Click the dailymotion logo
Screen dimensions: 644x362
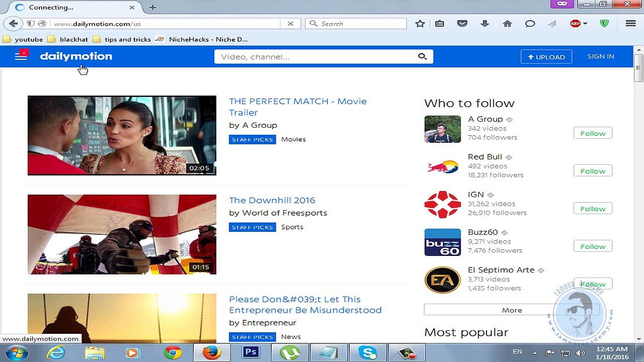pyautogui.click(x=76, y=56)
